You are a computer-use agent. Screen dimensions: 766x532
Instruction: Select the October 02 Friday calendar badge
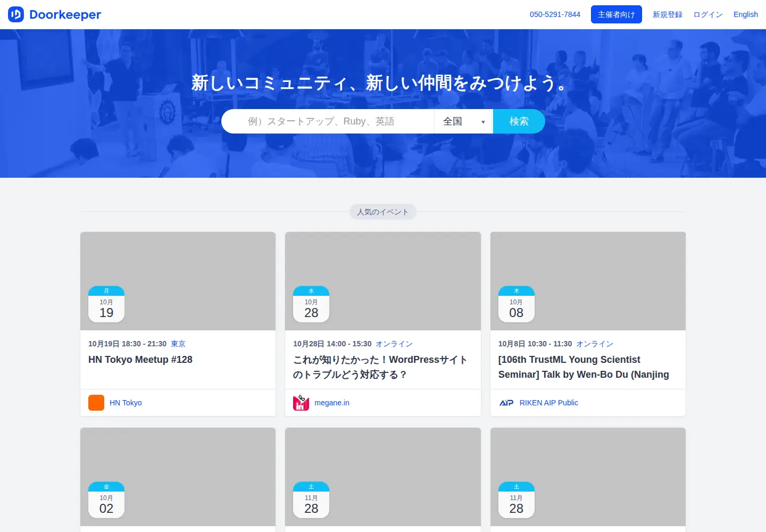pyautogui.click(x=106, y=500)
